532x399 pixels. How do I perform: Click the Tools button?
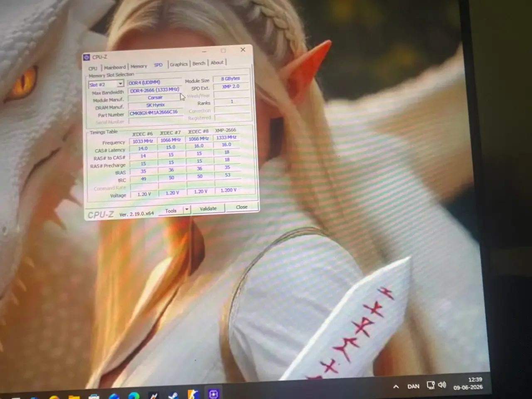[171, 211]
